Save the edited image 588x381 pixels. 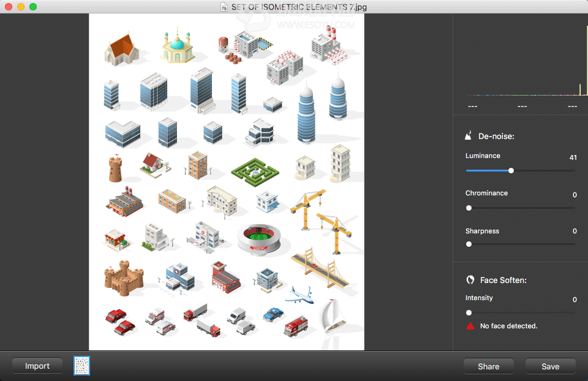[x=550, y=366]
